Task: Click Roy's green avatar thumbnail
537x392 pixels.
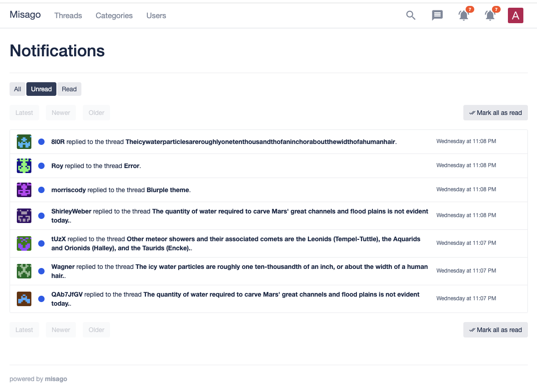Action: click(24, 166)
